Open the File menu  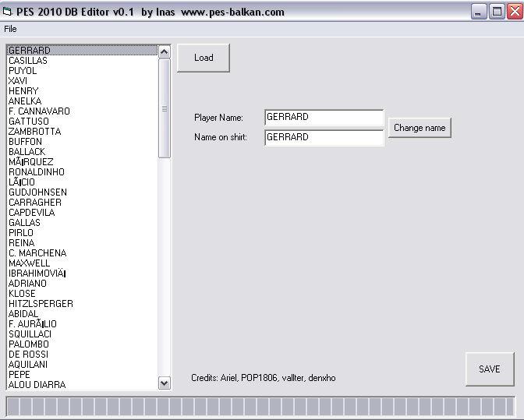click(10, 29)
